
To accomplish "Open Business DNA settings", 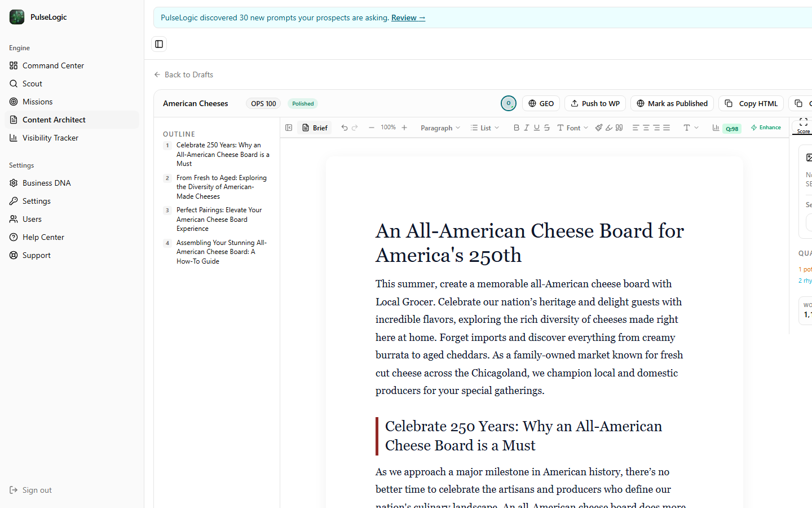I will (72, 183).
